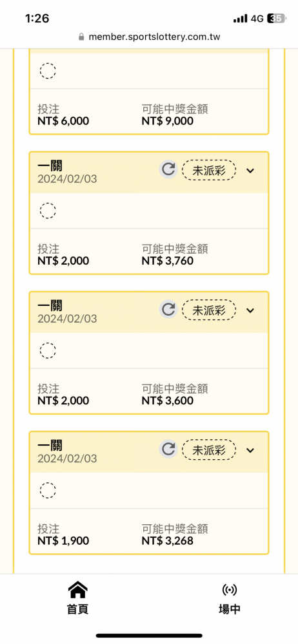Viewport: 298px width, 644px height.
Task: Tap the home icon labeled 首頁
Action: point(77,590)
